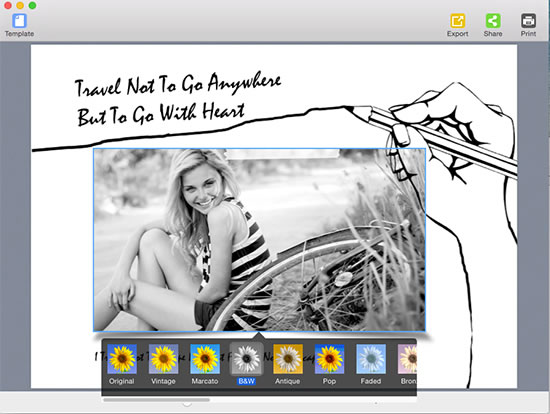This screenshot has width=550, height=414.
Task: Select the 'Travel Not To Go Anywhere' text
Action: pos(178,84)
